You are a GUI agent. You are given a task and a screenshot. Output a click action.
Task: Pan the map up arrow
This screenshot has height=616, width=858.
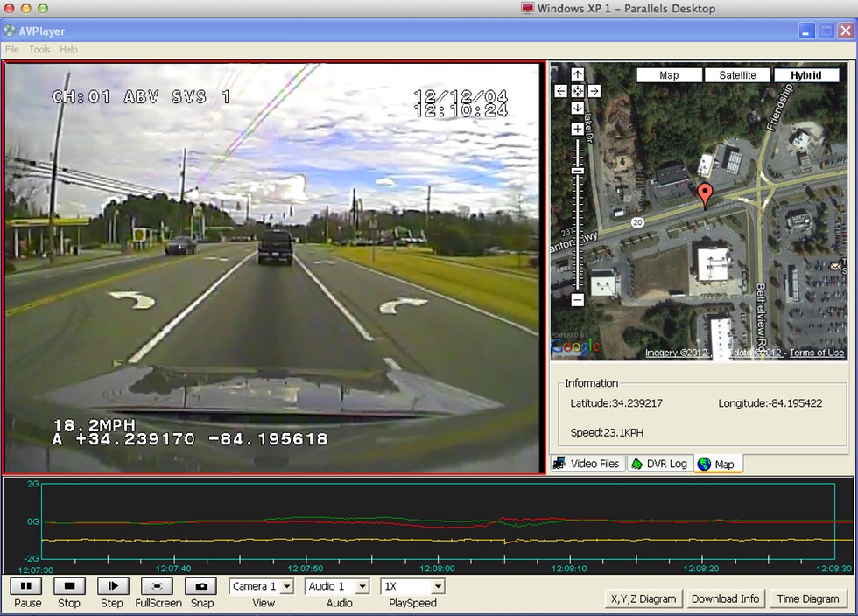click(x=578, y=75)
